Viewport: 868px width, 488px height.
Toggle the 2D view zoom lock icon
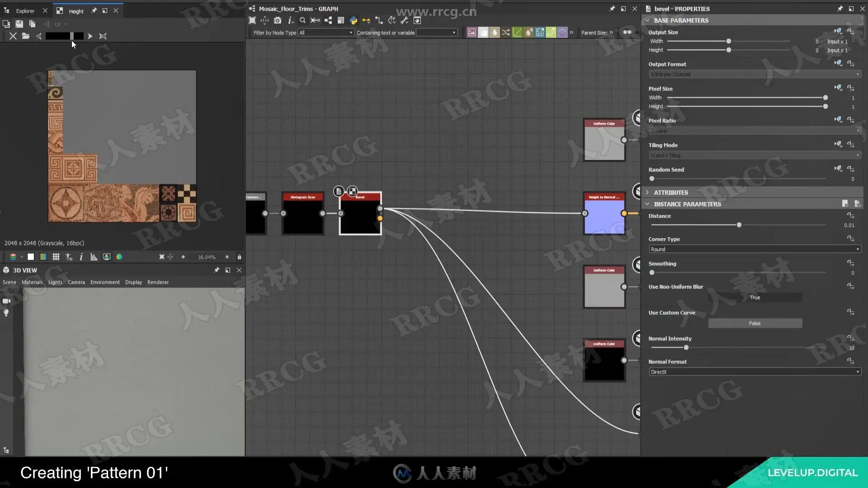pos(239,257)
